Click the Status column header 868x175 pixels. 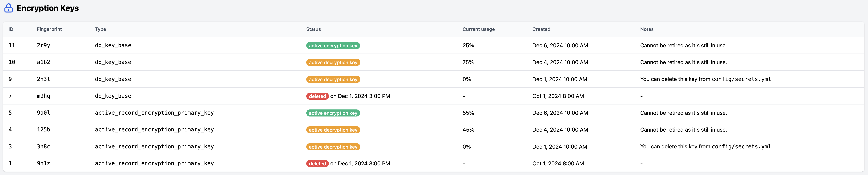pos(313,29)
